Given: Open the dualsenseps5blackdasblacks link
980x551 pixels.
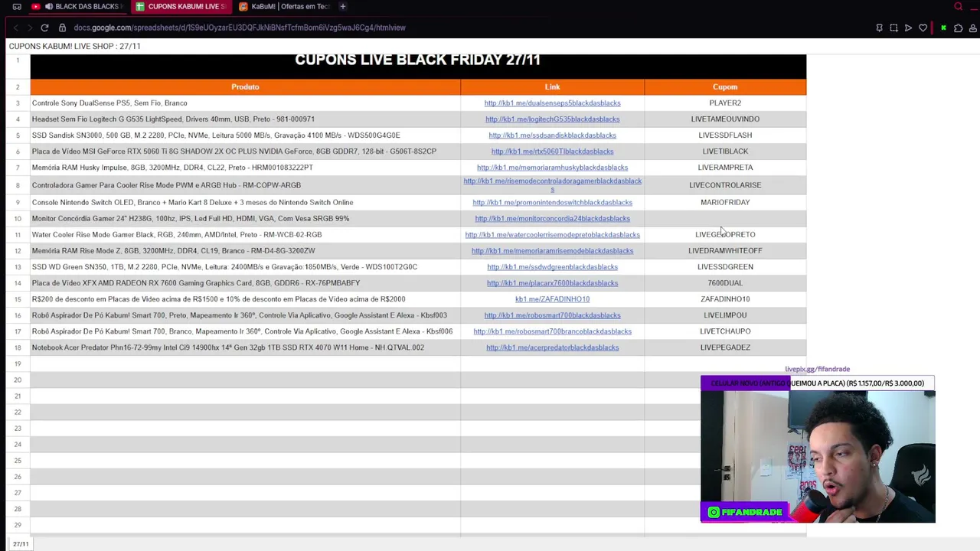Looking at the screenshot, I should point(552,103).
